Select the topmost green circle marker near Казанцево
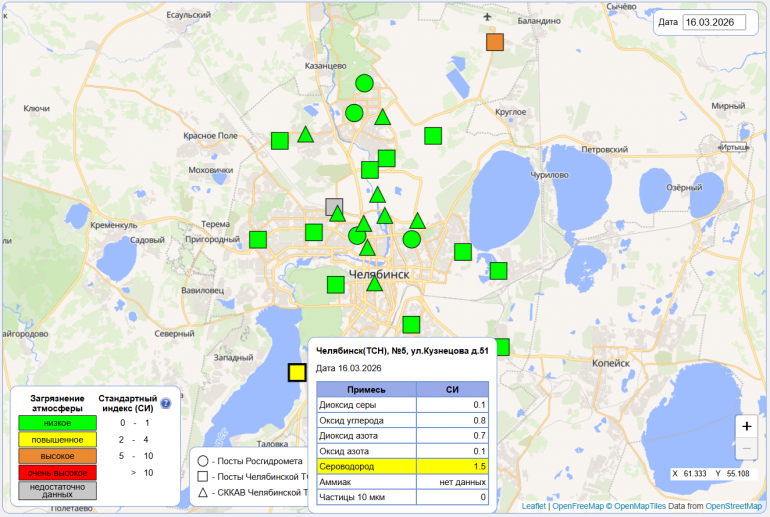 click(365, 84)
